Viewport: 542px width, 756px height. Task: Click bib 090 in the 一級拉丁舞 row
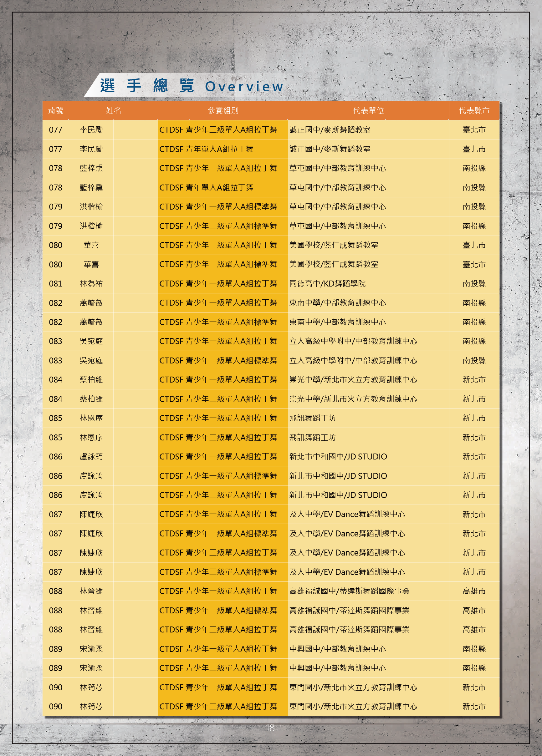[56, 688]
